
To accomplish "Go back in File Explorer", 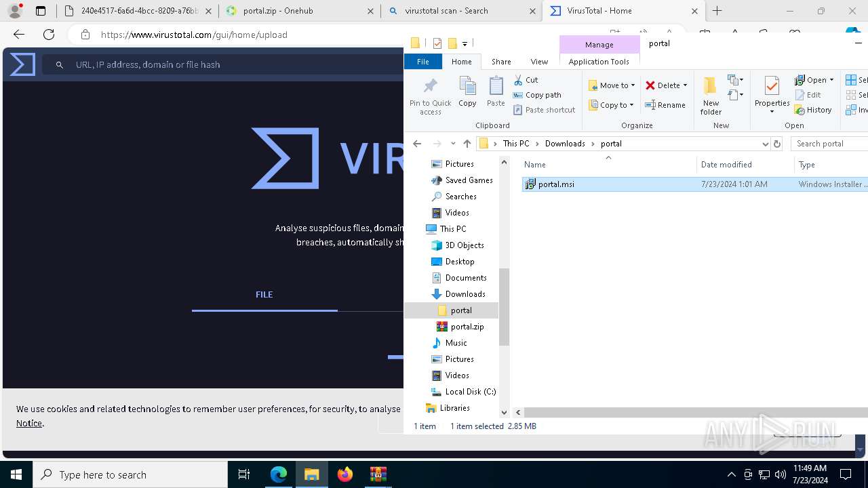I will [417, 144].
